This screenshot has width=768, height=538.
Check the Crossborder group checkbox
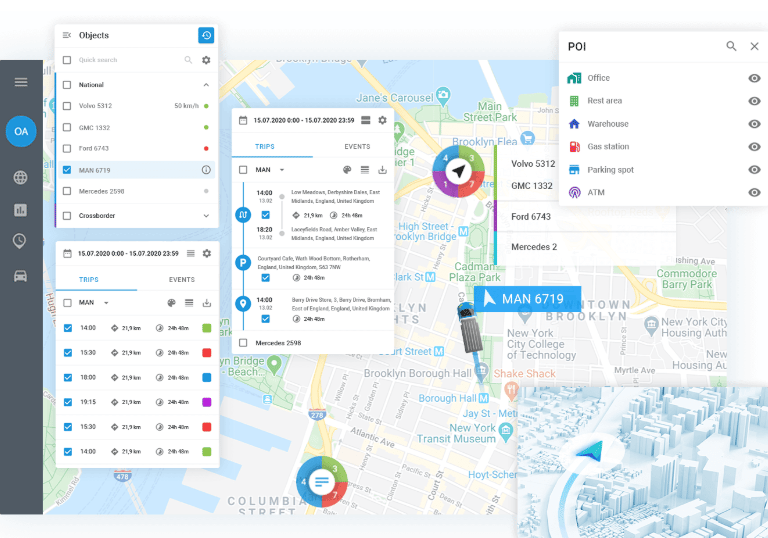(x=67, y=216)
